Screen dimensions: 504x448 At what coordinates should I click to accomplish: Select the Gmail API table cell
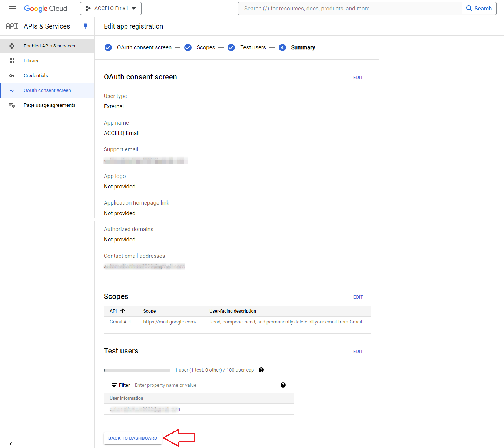point(120,322)
